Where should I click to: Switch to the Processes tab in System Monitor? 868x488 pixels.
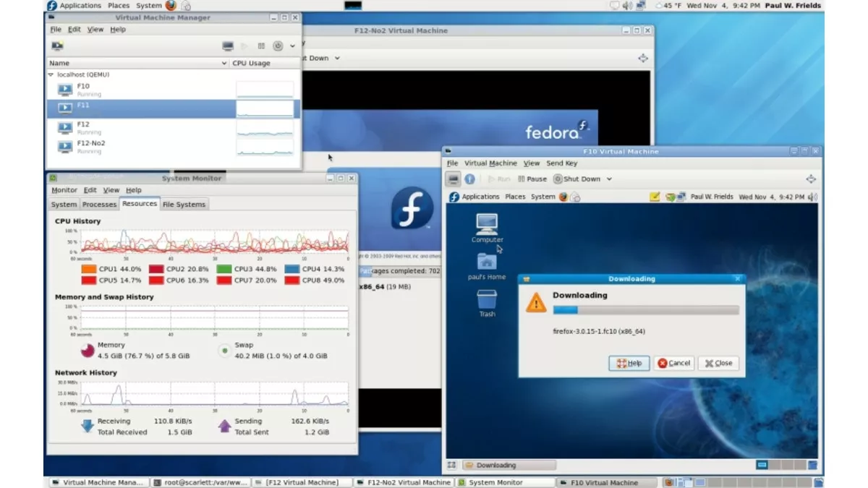click(98, 204)
